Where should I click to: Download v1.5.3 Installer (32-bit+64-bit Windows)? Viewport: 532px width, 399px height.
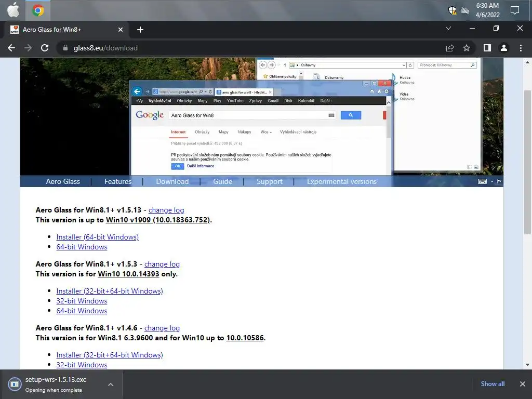coord(110,291)
